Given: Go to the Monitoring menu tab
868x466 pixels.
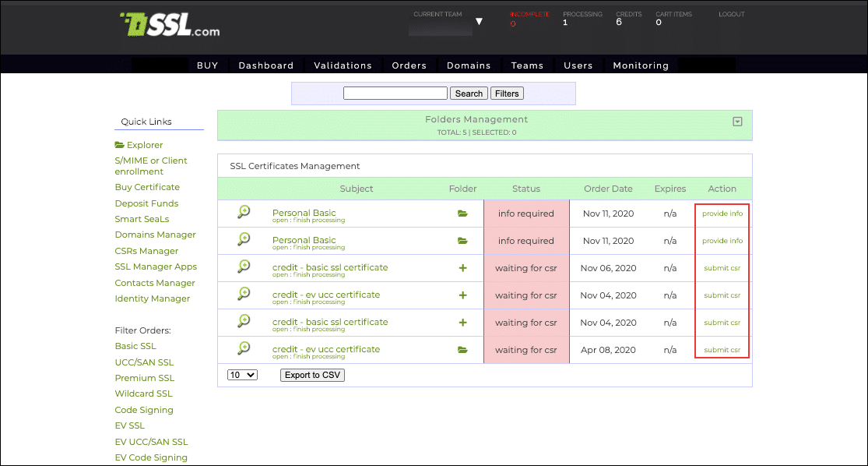Looking at the screenshot, I should [x=641, y=65].
